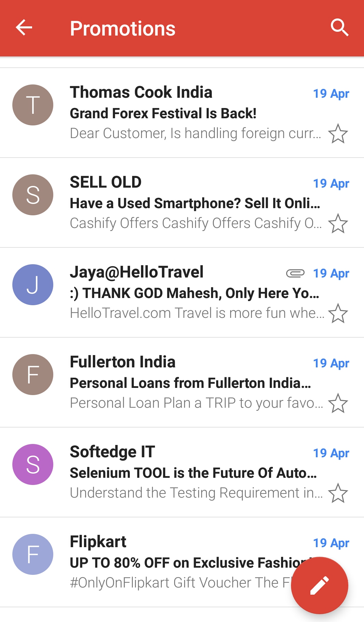
Task: Star the SELL OLD Cashify email
Action: tap(338, 224)
